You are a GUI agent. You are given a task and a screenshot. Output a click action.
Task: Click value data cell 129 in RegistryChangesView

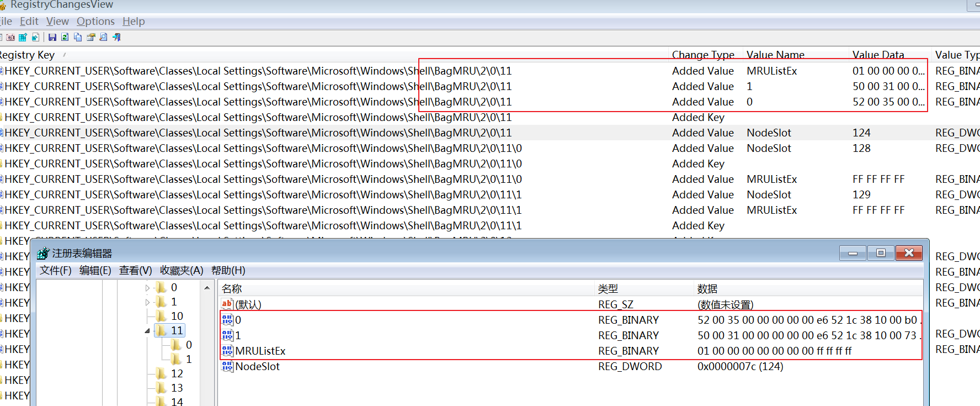click(861, 194)
